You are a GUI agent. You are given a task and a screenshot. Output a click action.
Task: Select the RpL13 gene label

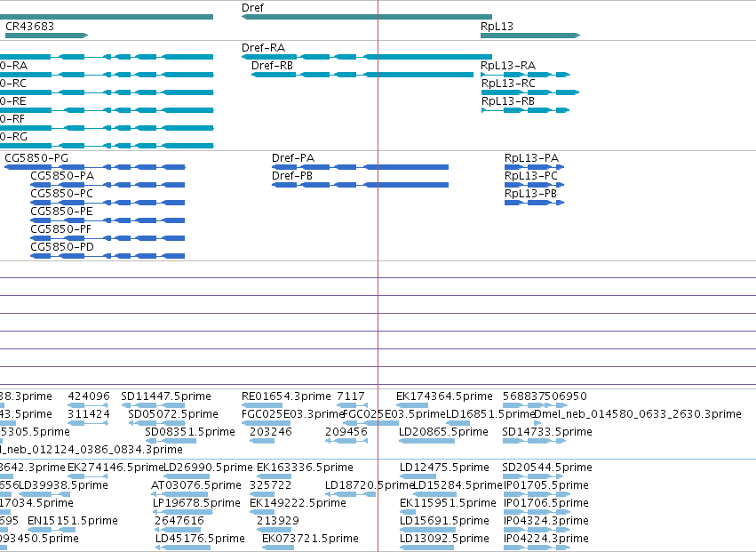[497, 26]
